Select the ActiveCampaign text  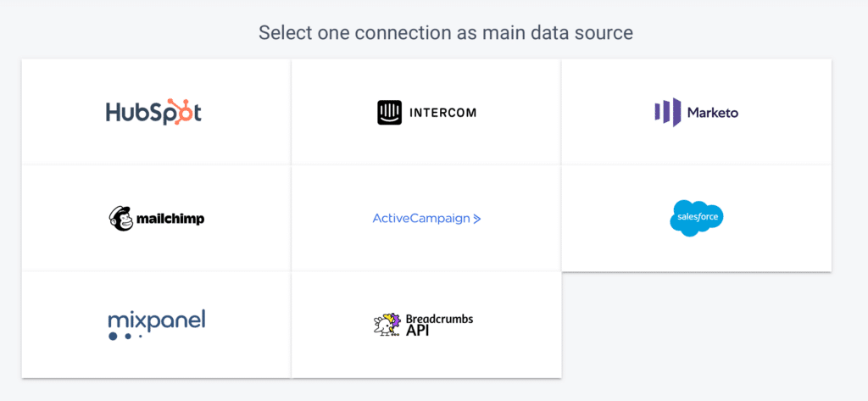(421, 218)
